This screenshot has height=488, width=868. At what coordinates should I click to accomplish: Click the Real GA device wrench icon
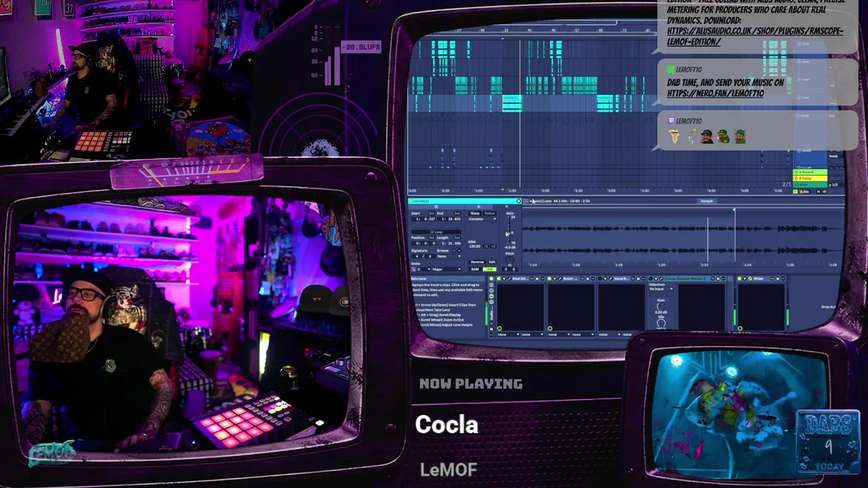coord(509,279)
